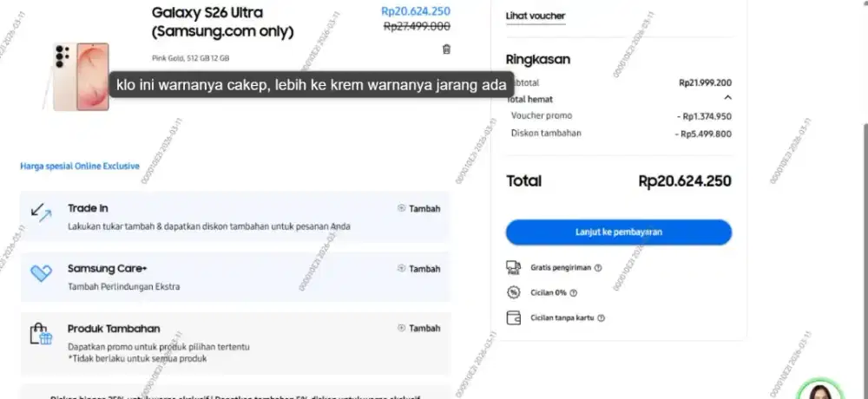Open the Cicilan tanpa kartu help tooltip

tap(602, 318)
